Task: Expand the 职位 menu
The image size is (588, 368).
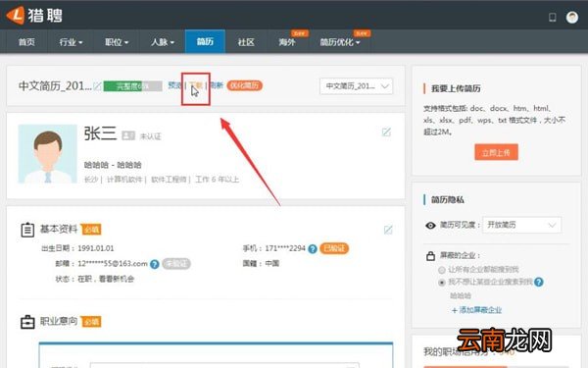Action: 117,41
